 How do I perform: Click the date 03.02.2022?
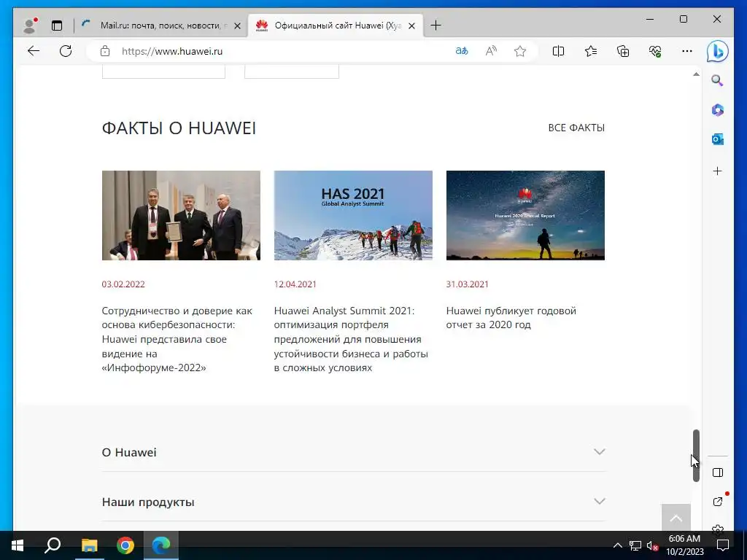click(123, 284)
